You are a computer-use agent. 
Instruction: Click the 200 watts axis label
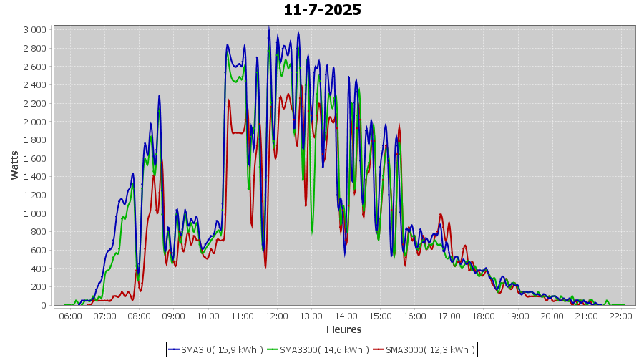(x=39, y=287)
